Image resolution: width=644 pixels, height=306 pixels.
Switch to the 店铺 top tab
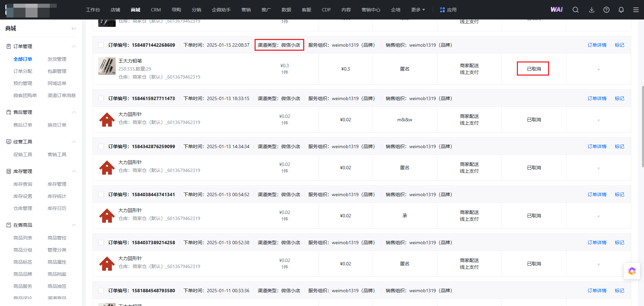(x=115, y=10)
